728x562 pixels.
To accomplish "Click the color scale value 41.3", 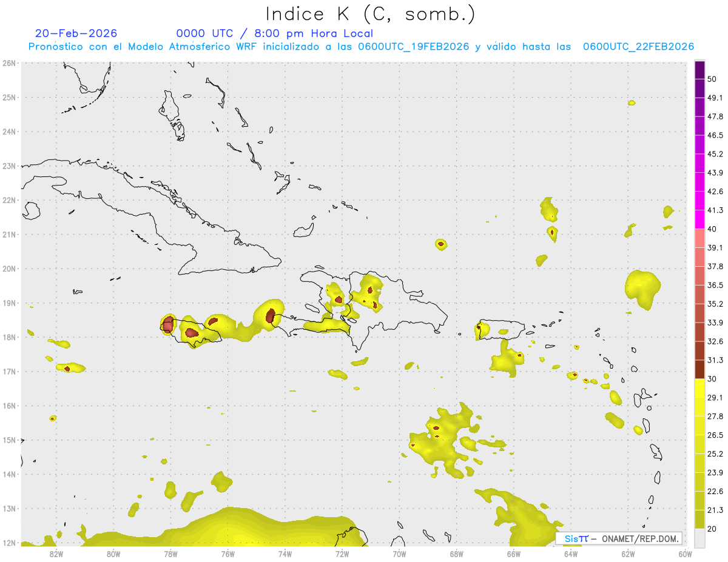I will tap(715, 210).
